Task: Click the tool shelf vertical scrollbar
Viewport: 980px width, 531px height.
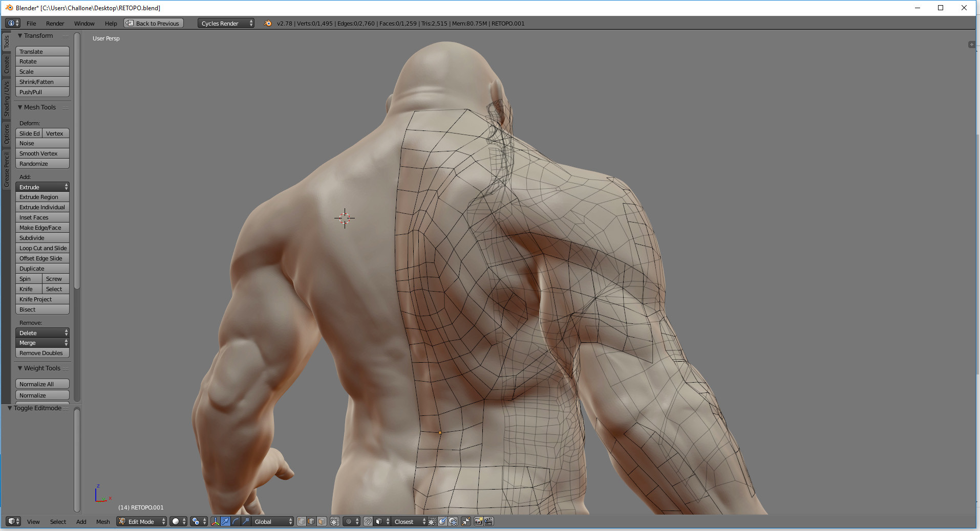Action: (77, 161)
